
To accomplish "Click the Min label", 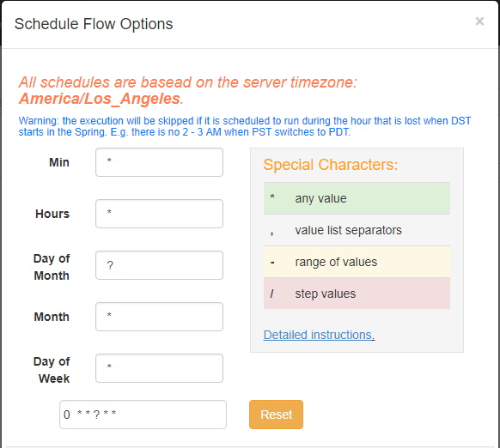I will [59, 162].
